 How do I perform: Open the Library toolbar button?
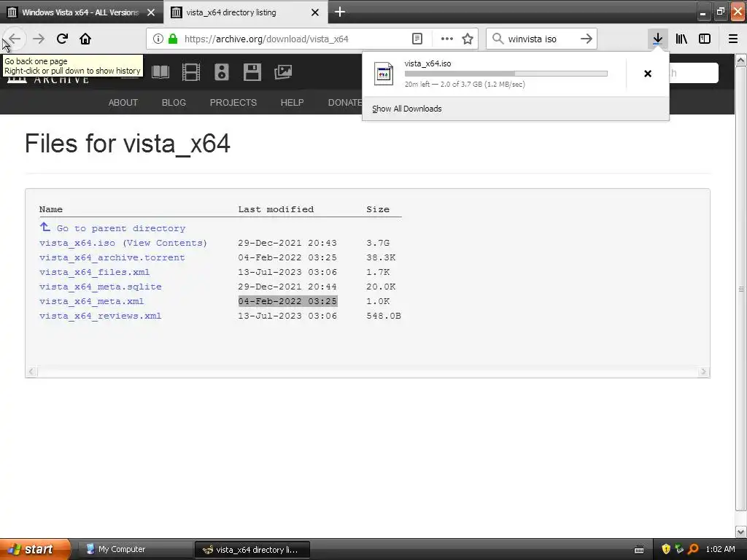pyautogui.click(x=681, y=39)
